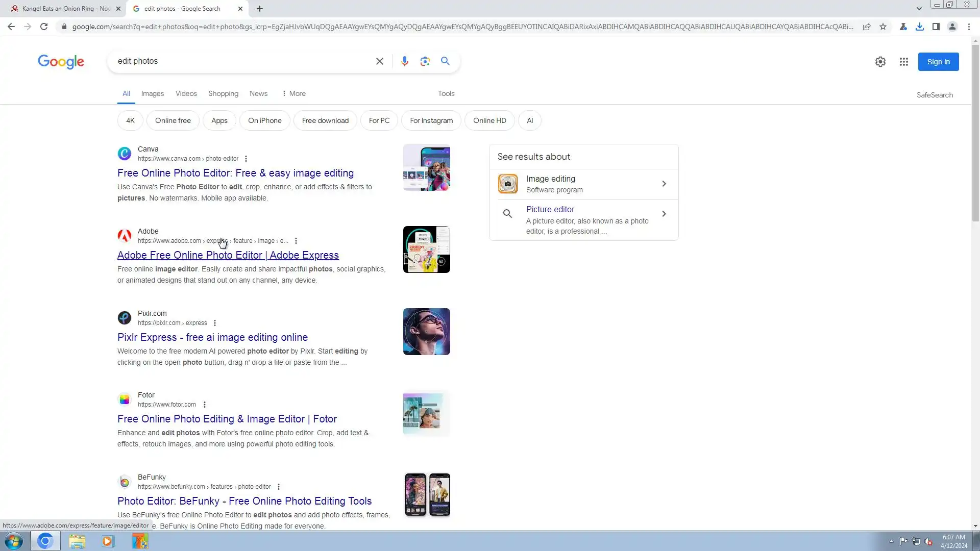Expand the Image editing result chevron
980x551 pixels.
click(664, 184)
